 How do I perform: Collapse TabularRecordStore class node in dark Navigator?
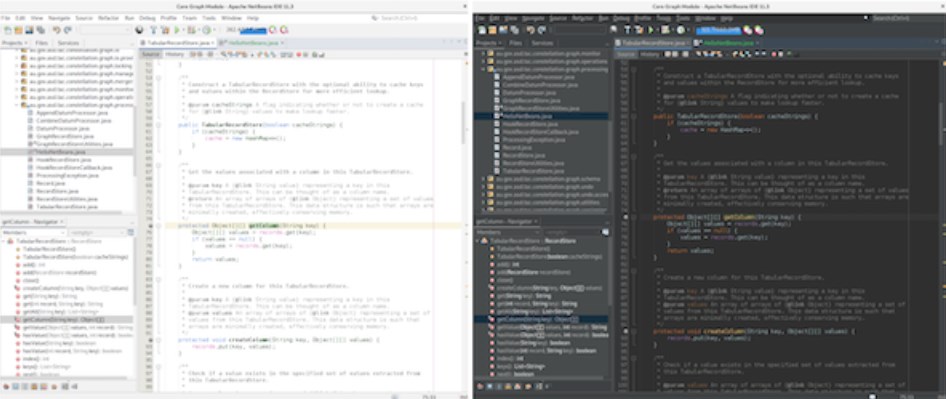[477, 241]
